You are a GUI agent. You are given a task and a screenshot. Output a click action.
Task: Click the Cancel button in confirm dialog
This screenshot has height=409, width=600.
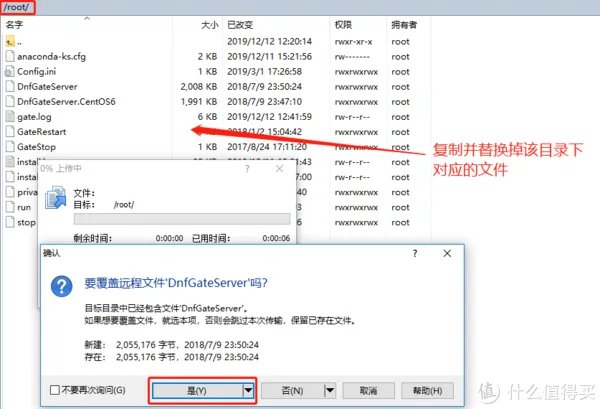pyautogui.click(x=368, y=391)
